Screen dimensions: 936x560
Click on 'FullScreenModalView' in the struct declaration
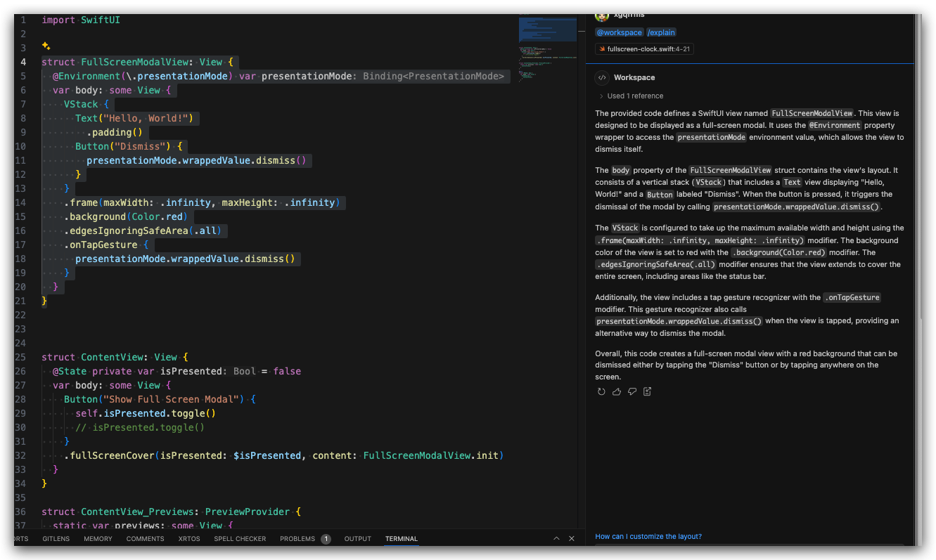pyautogui.click(x=134, y=62)
